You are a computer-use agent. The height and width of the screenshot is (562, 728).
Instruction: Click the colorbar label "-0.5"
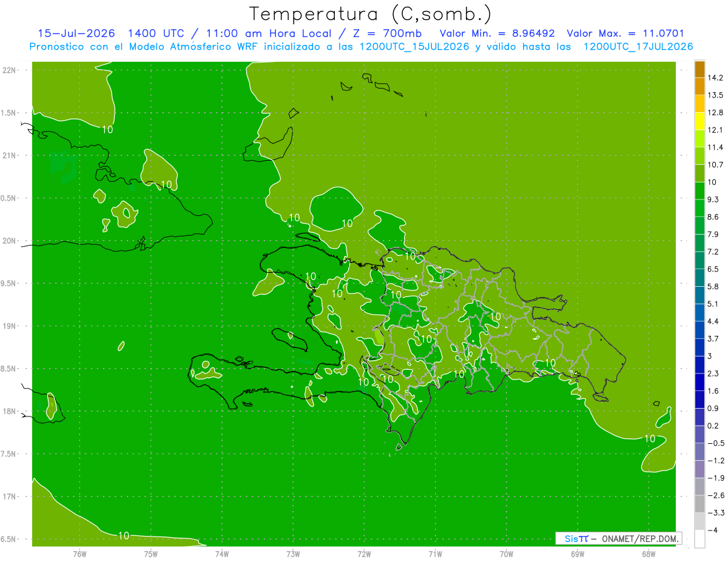pos(715,443)
